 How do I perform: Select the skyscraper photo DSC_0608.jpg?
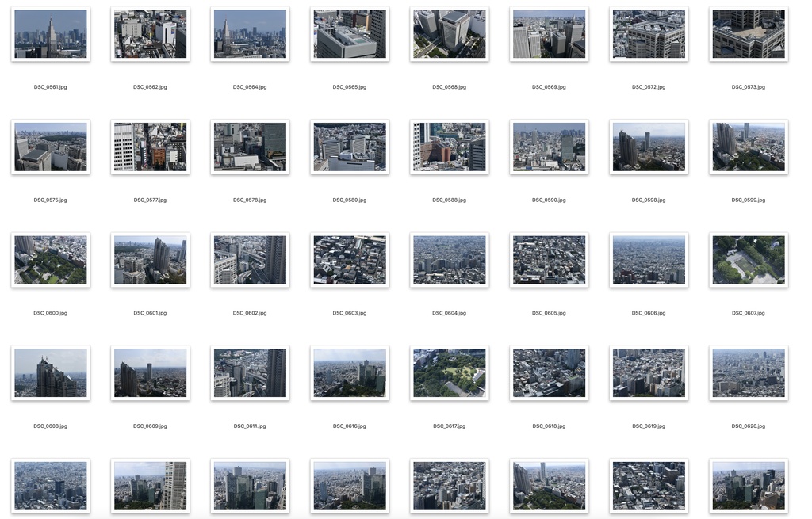(x=50, y=372)
